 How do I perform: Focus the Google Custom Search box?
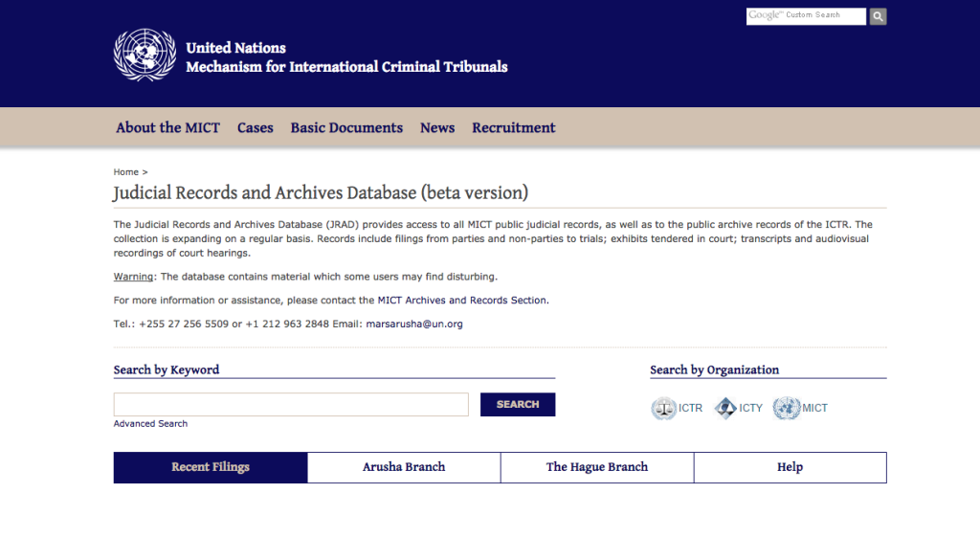tap(806, 16)
